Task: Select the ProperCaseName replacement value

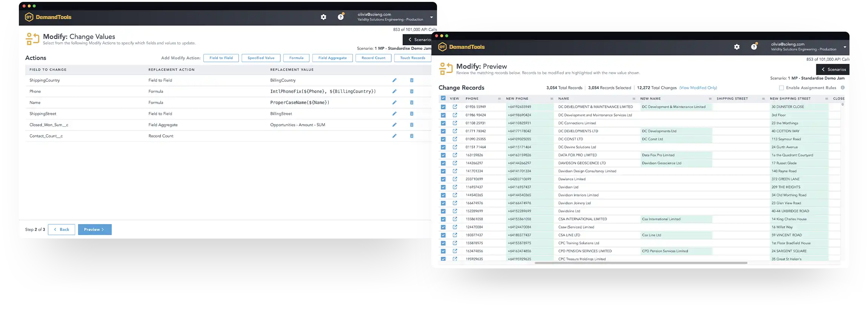Action: [x=300, y=103]
